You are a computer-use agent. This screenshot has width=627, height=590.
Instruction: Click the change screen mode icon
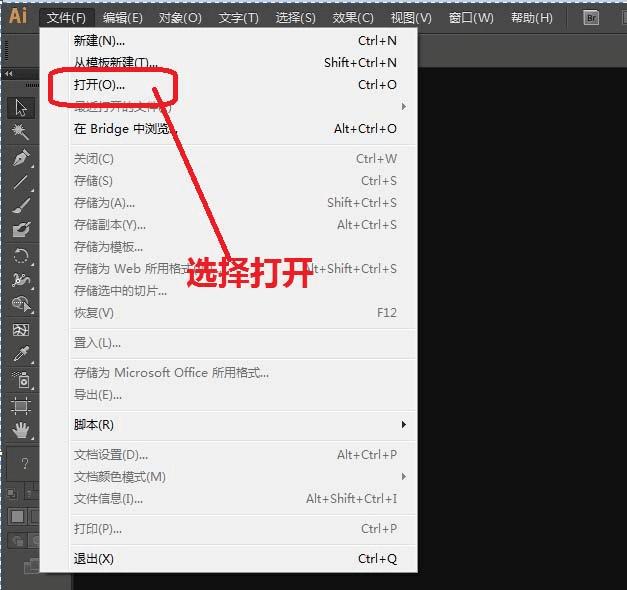31,566
